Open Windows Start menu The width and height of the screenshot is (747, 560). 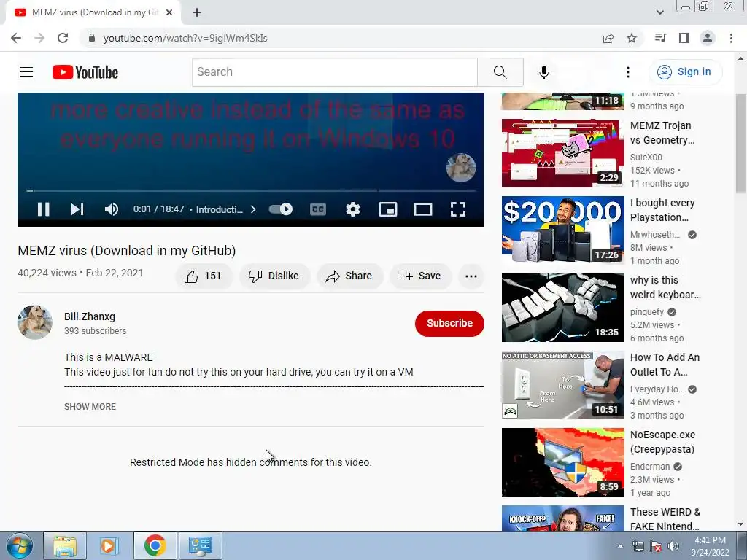point(19,545)
